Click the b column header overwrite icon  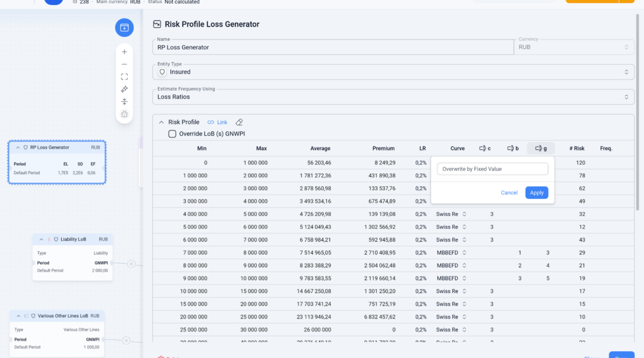click(511, 148)
